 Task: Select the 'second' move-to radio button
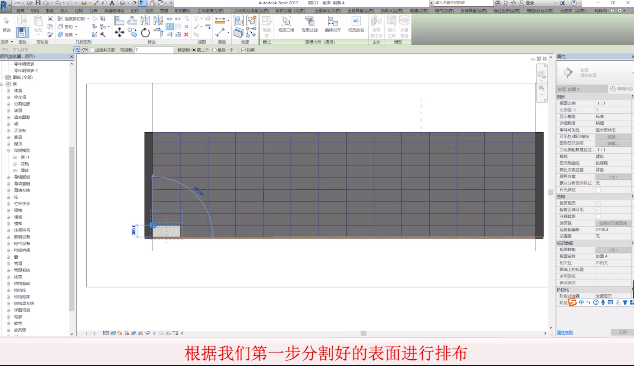tap(193, 50)
